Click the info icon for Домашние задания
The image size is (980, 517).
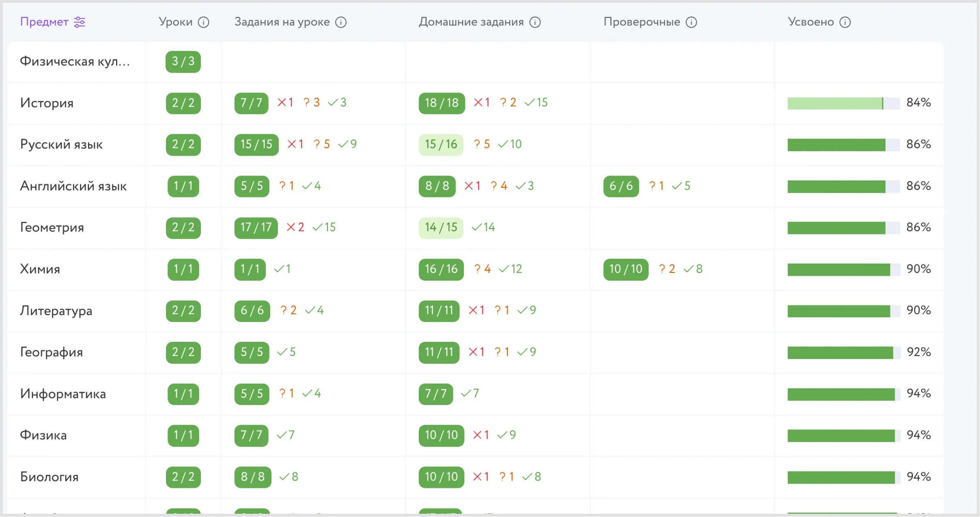tap(535, 22)
